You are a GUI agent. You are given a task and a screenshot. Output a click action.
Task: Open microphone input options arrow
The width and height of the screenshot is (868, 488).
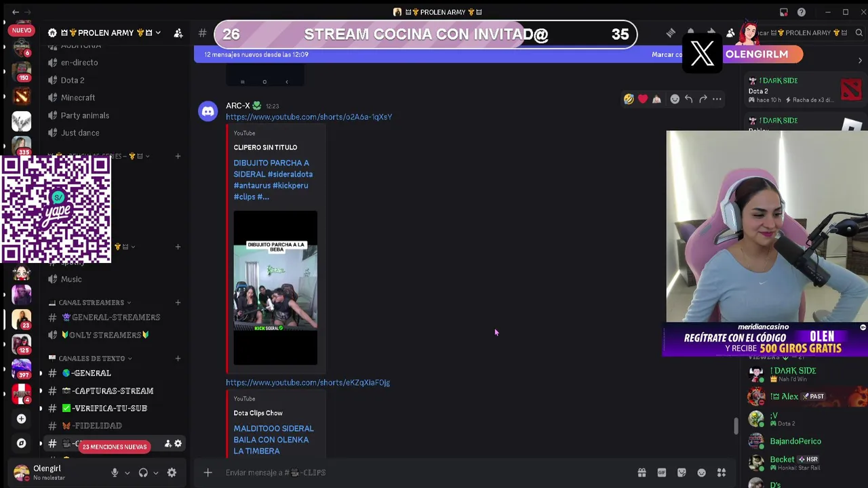[127, 473]
